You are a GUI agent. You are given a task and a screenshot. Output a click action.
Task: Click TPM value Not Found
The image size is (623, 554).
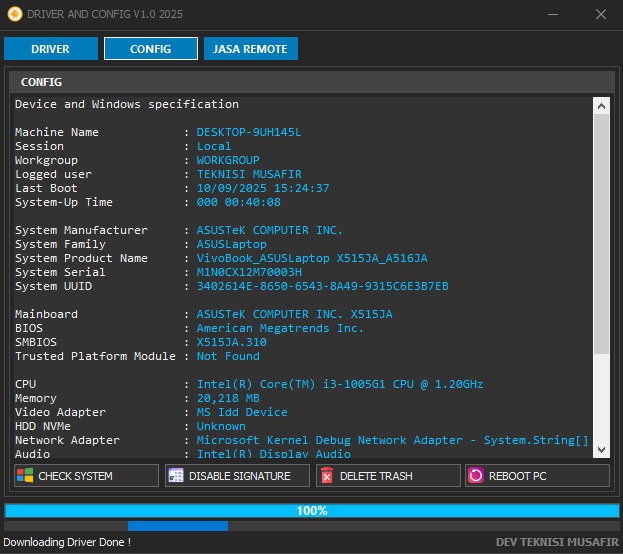[228, 356]
